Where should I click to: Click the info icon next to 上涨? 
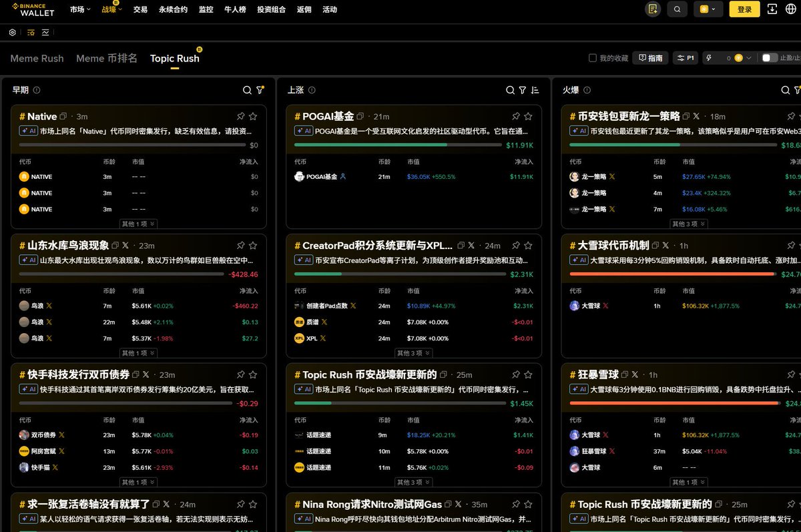coord(312,90)
